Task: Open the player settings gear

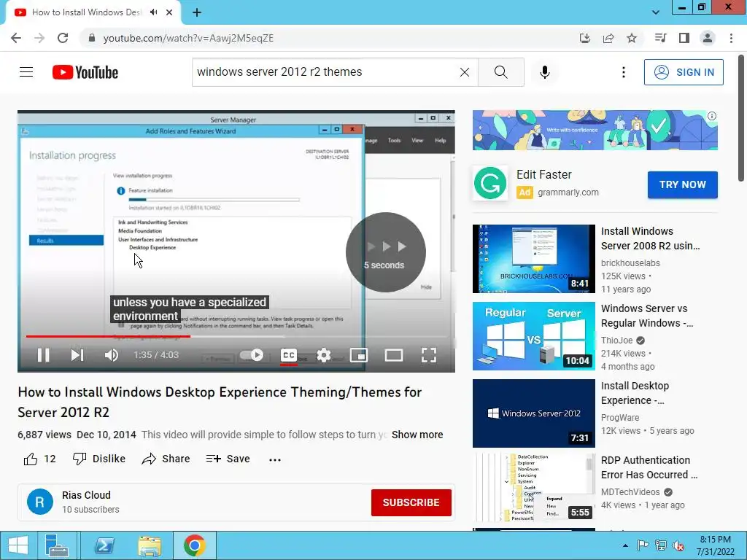Action: (324, 355)
